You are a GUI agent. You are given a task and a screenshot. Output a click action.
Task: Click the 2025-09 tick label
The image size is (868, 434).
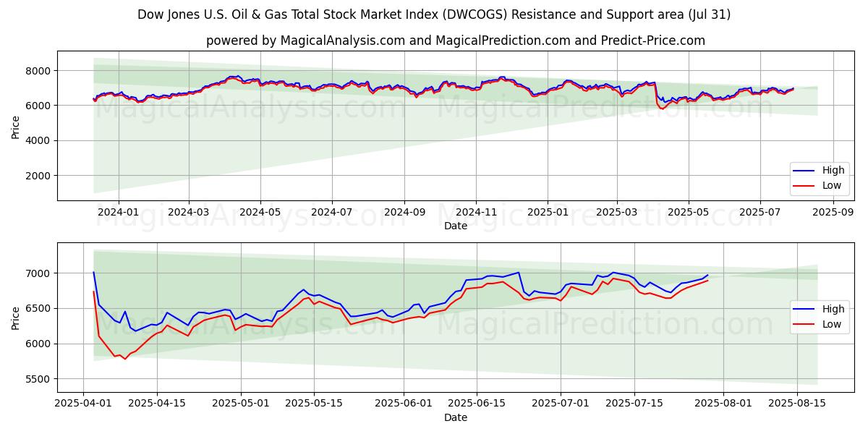pos(833,212)
